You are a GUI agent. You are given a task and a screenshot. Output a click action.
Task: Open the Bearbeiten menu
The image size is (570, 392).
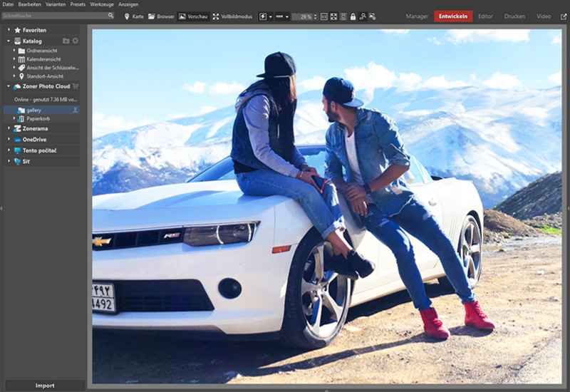(x=29, y=4)
